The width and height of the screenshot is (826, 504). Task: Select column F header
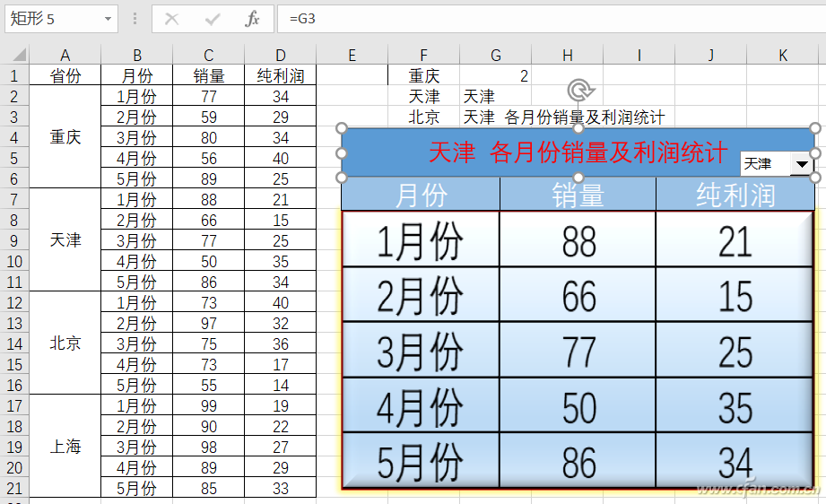click(423, 55)
